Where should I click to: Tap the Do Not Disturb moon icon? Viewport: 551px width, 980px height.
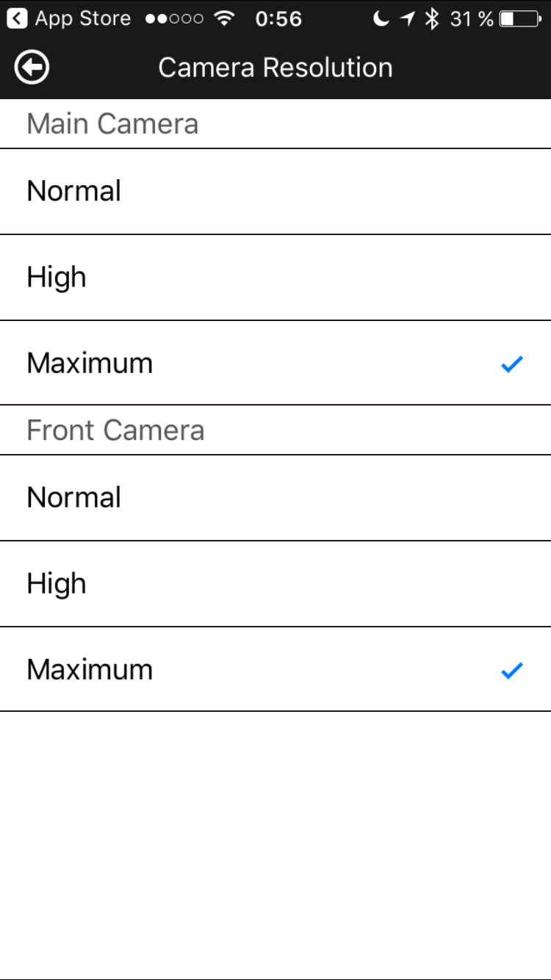click(x=381, y=19)
